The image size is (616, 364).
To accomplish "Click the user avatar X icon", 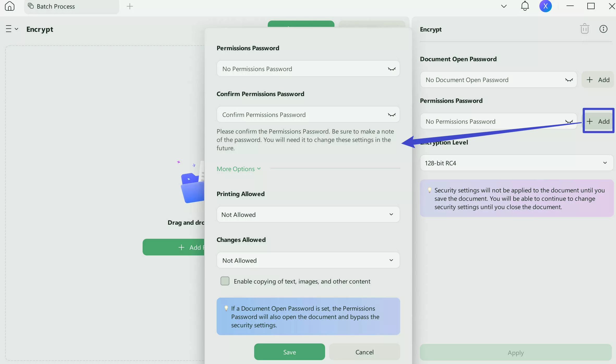I will pyautogui.click(x=545, y=6).
